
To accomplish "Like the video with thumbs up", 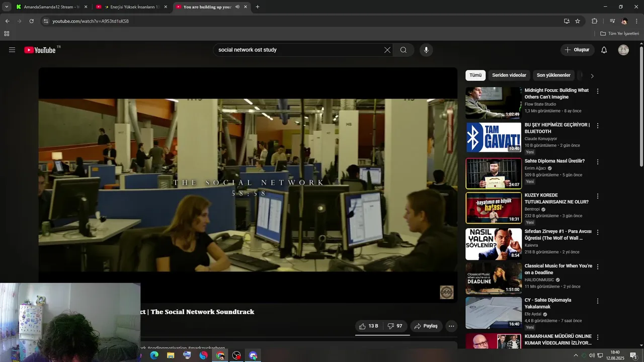I will 368,326.
